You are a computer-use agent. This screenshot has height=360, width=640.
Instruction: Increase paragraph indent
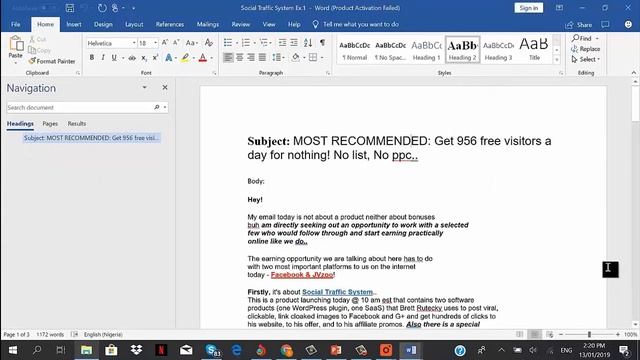294,42
